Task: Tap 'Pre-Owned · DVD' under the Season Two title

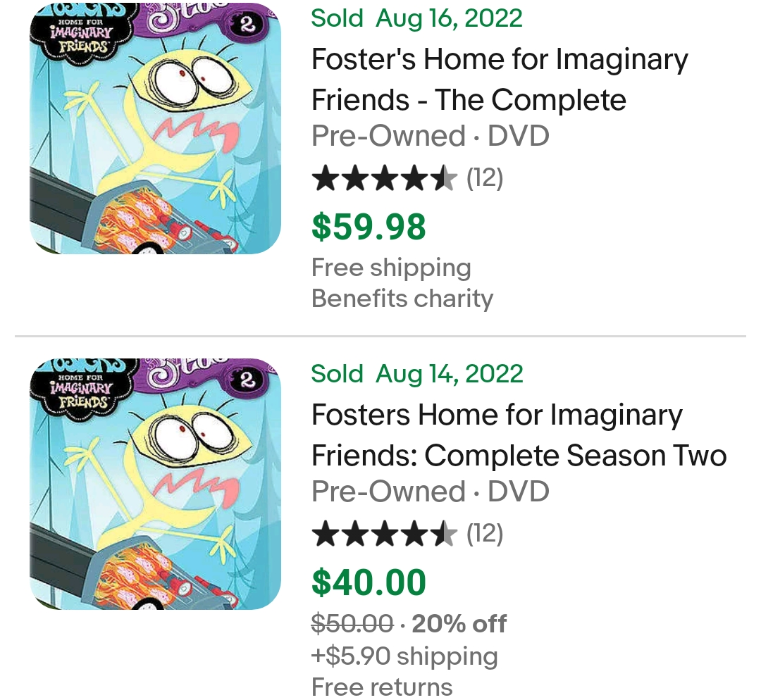Action: click(x=430, y=492)
